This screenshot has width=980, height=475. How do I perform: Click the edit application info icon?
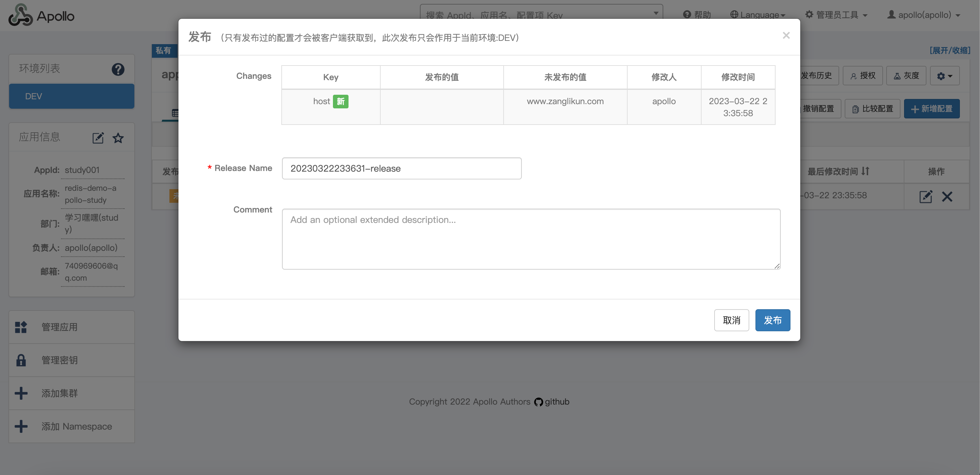click(x=98, y=138)
